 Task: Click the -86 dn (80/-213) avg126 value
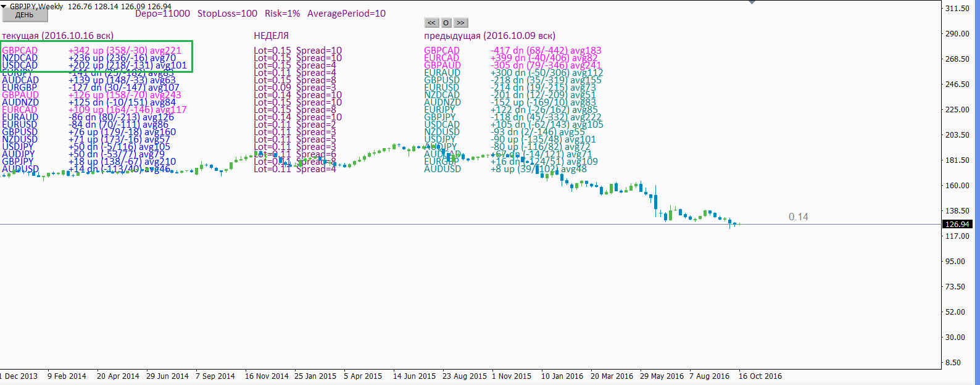(x=122, y=117)
